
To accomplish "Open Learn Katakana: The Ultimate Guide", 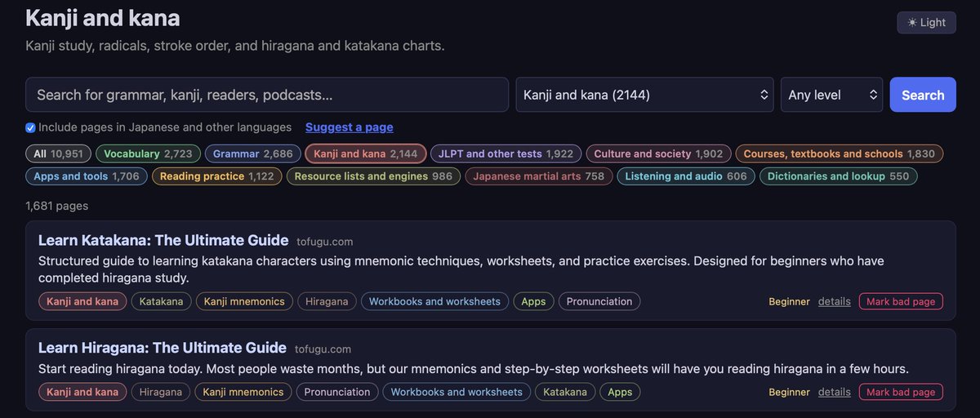I will pyautogui.click(x=163, y=240).
